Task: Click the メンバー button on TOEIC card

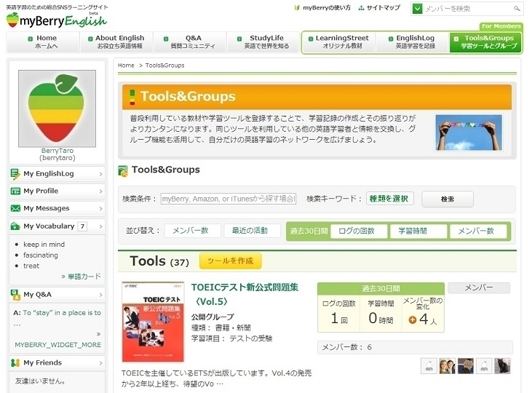Action: point(479,287)
